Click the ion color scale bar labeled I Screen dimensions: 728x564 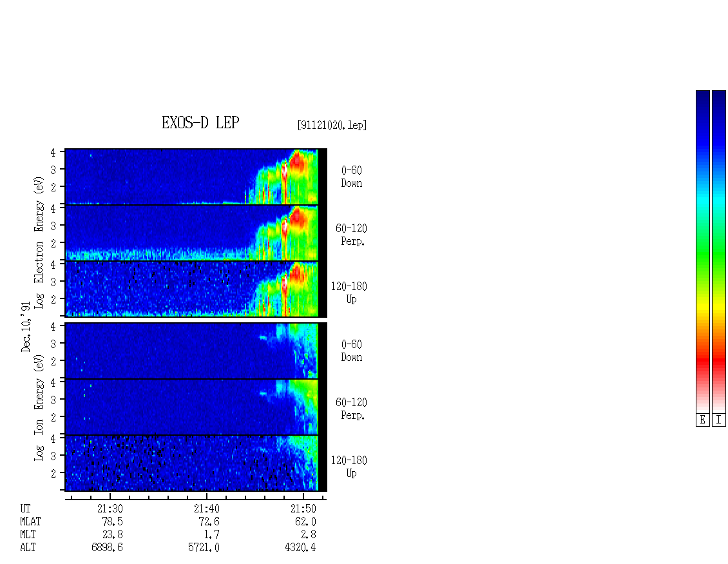point(719,251)
